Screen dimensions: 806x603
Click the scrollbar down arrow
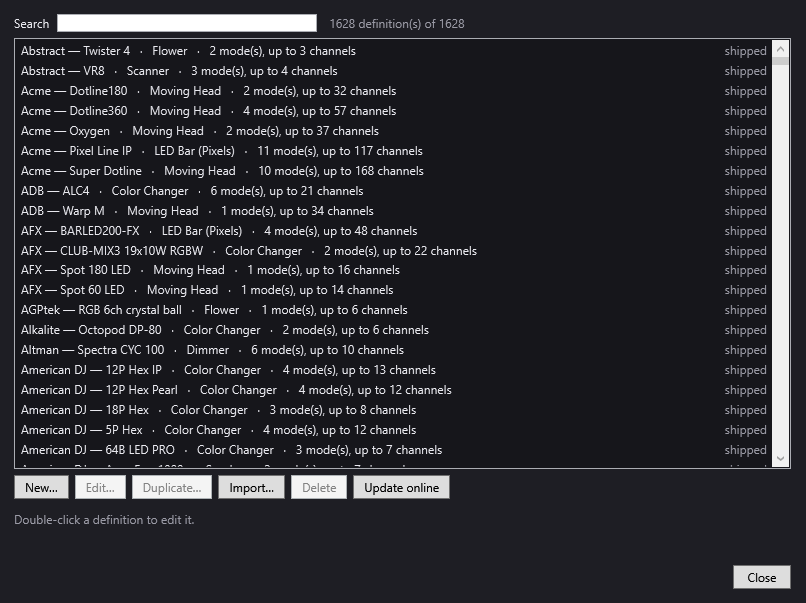click(780, 458)
